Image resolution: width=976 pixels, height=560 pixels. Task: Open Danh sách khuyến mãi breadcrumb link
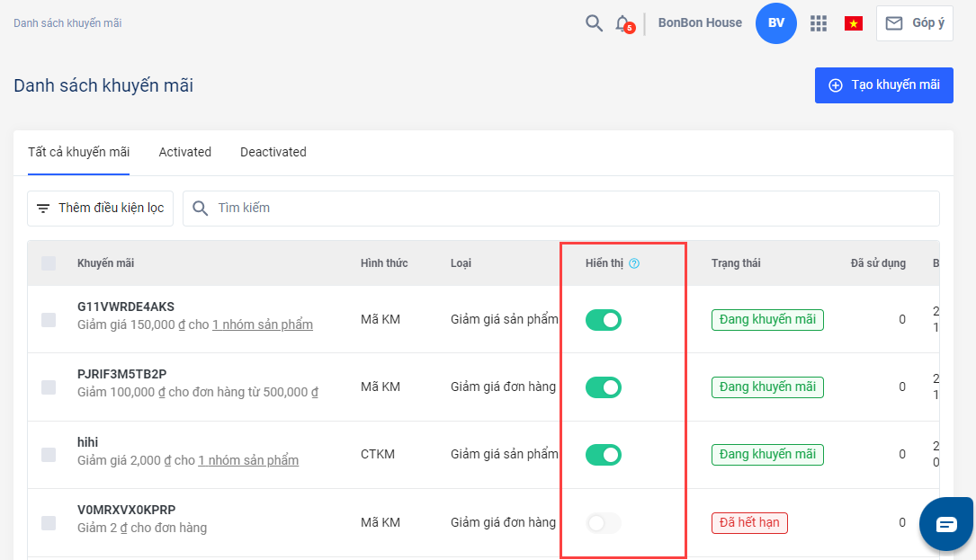[67, 23]
